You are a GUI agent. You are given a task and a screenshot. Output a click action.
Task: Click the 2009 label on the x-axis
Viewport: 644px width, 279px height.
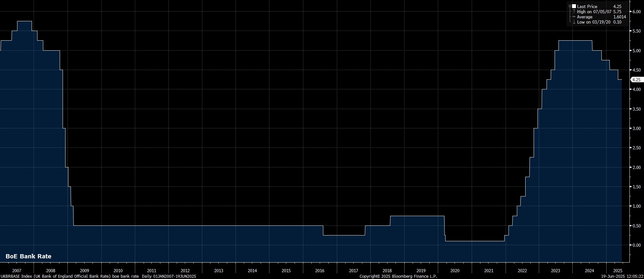coord(84,271)
